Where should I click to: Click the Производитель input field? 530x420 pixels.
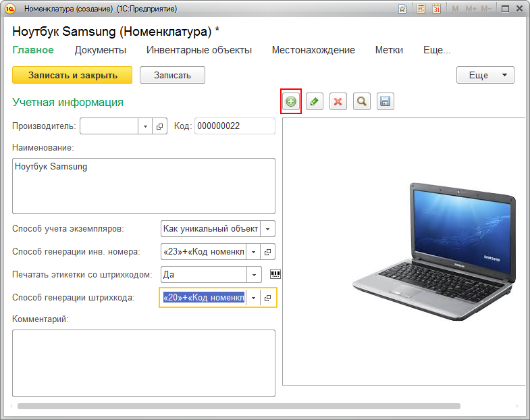pyautogui.click(x=109, y=126)
